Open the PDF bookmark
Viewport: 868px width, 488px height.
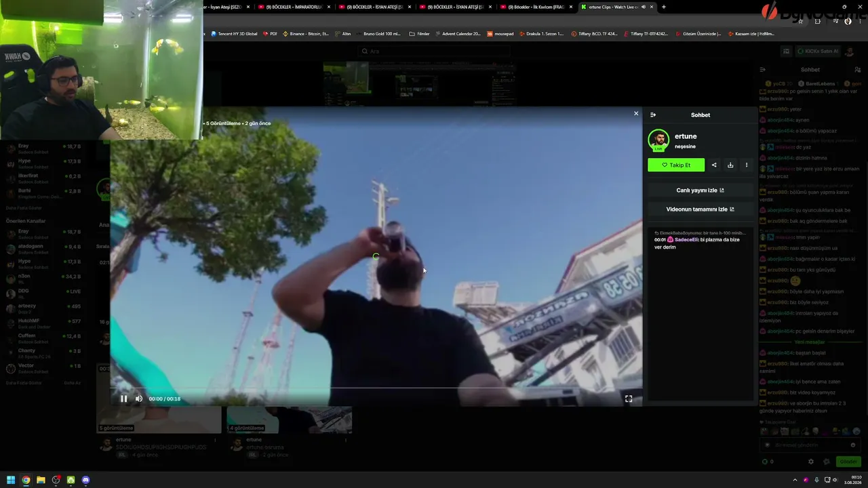[x=270, y=33]
